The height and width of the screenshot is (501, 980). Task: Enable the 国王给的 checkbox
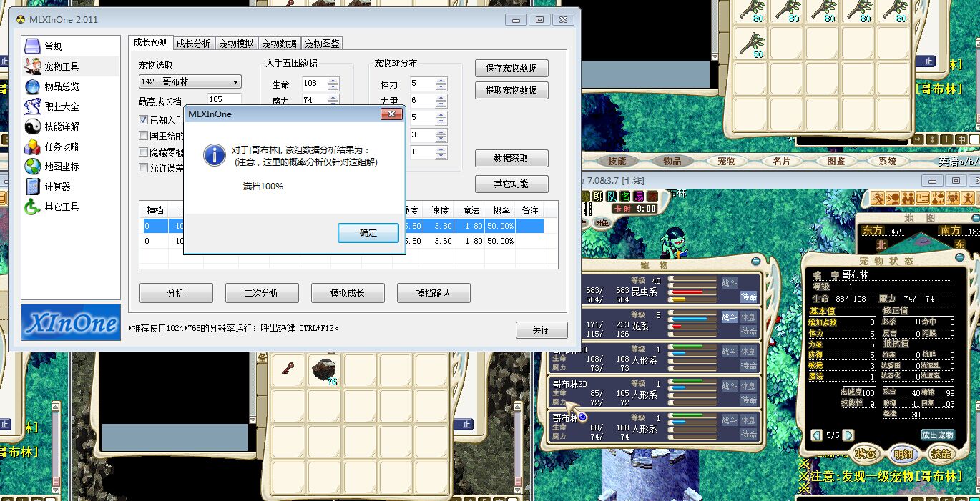pos(144,135)
